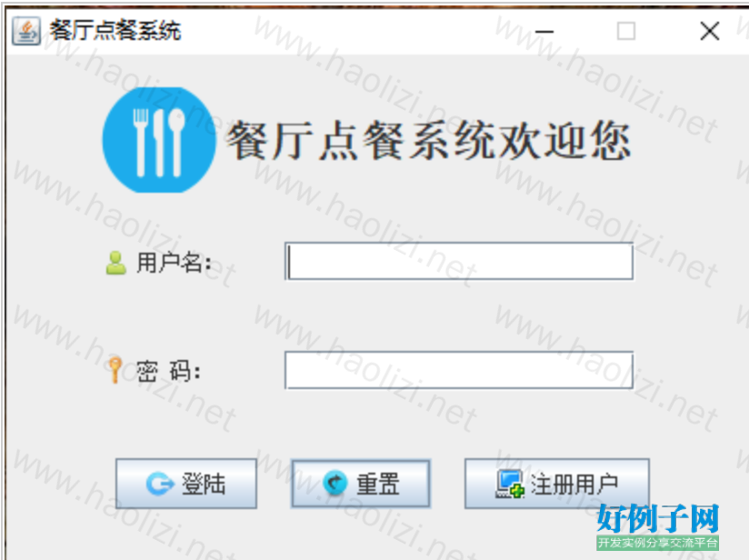The height and width of the screenshot is (560, 749).
Task: Click the 餐厅点餐系统 window title text
Action: click(x=115, y=31)
